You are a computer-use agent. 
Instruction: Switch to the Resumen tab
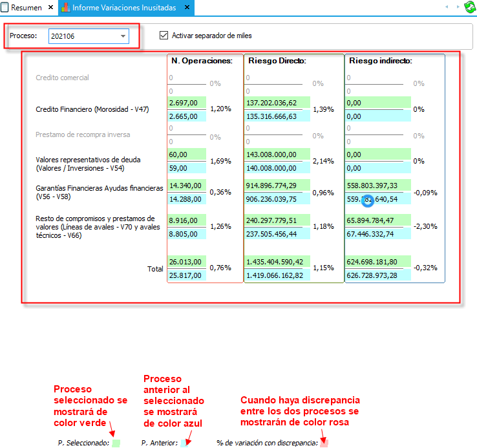pos(26,8)
